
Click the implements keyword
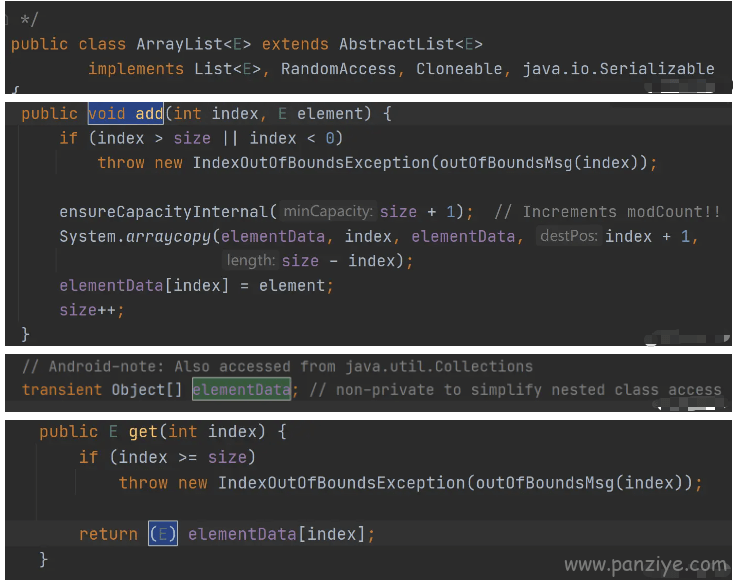(136, 69)
